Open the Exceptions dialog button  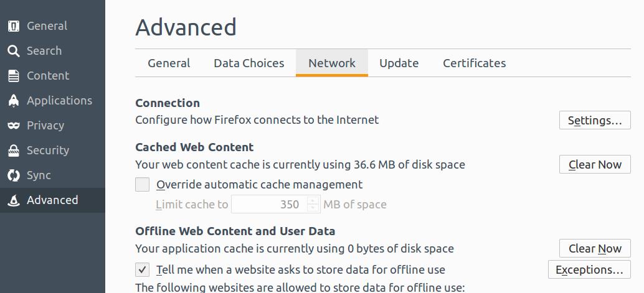click(x=589, y=269)
